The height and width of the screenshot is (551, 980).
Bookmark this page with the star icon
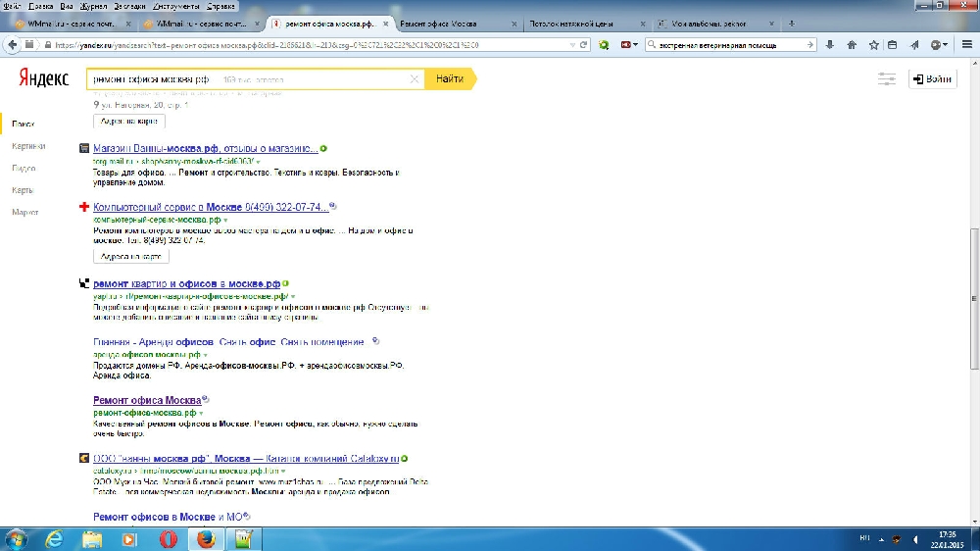pyautogui.click(x=873, y=45)
